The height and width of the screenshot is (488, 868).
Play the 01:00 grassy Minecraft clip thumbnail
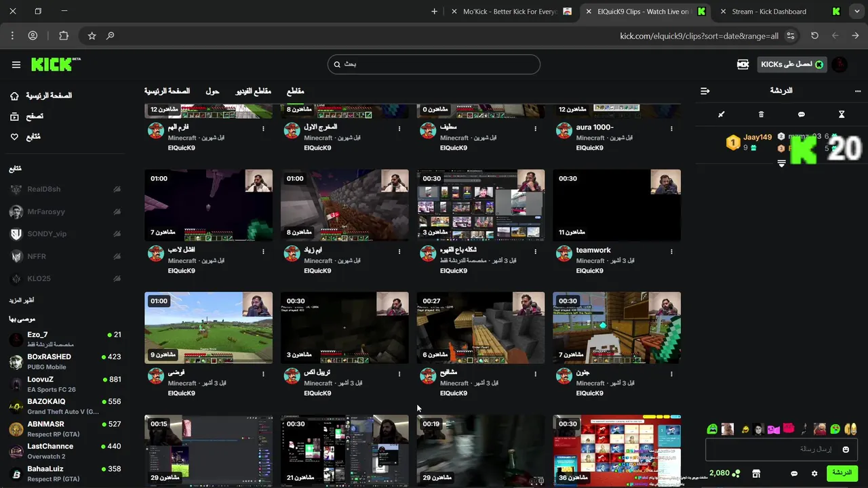click(208, 328)
